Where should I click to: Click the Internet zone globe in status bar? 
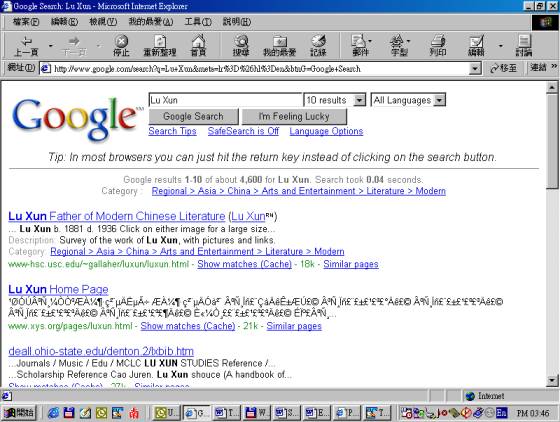(470, 396)
